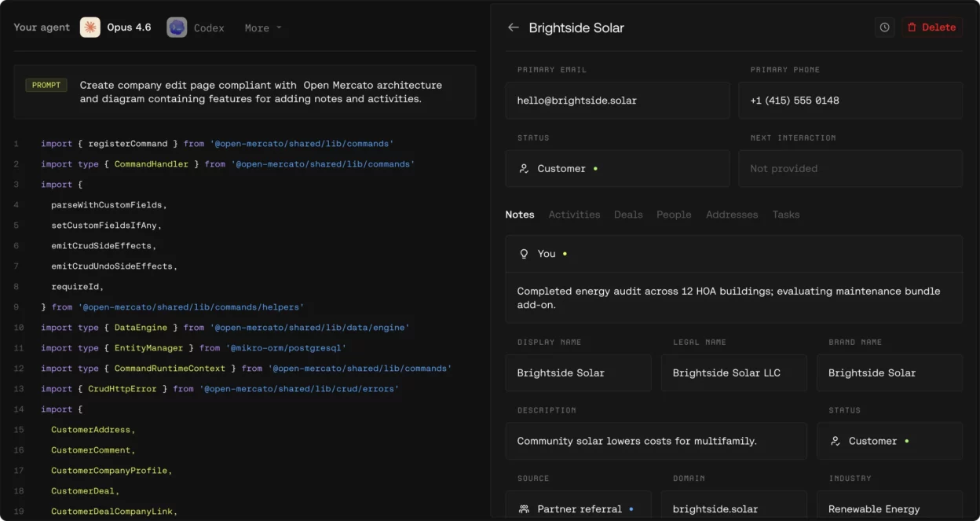Click the PROMPT badge label

pos(46,85)
